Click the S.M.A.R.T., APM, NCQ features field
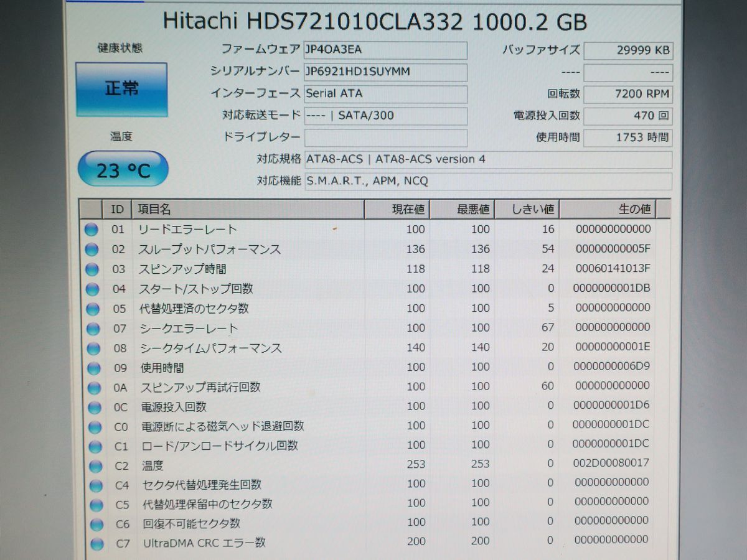This screenshot has height=560, width=747. (x=488, y=181)
